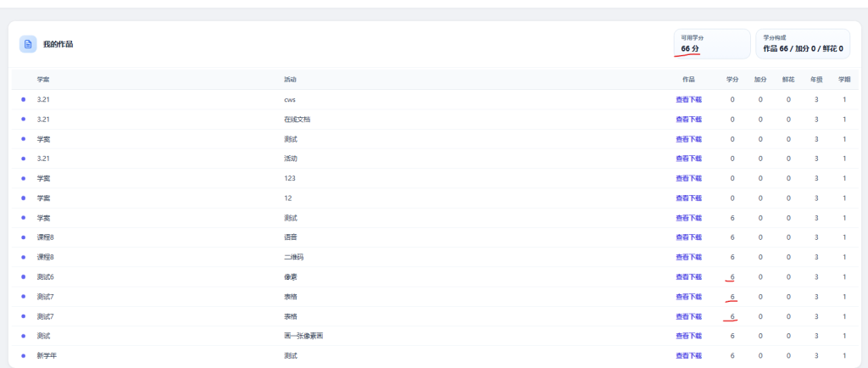Click the 学分构成 summary card
The image size is (868, 368).
[x=802, y=44]
